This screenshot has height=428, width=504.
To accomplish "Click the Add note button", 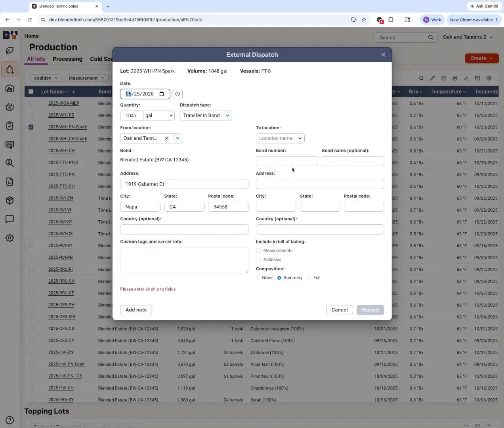I will point(136,310).
